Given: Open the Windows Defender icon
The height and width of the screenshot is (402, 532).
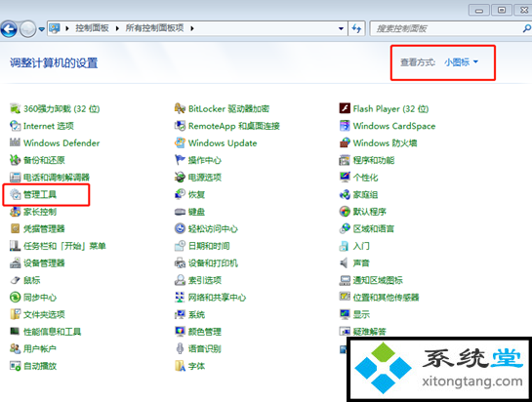Looking at the screenshot, I should (15, 142).
